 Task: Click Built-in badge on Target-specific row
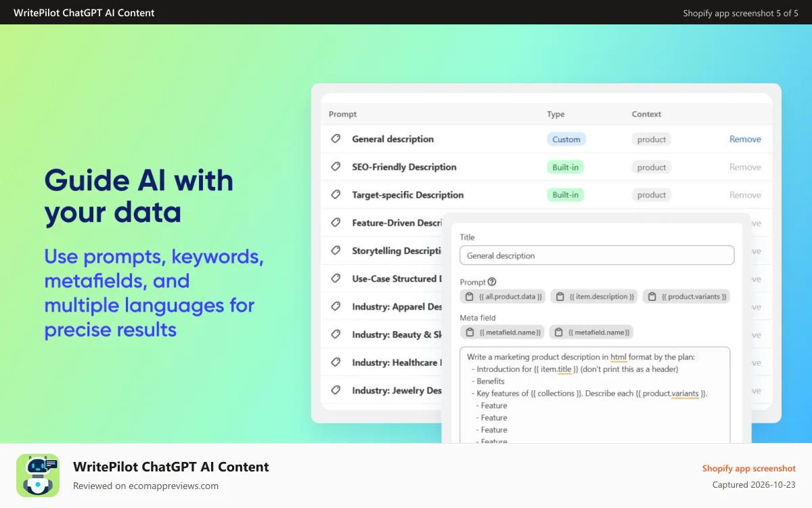pyautogui.click(x=566, y=194)
